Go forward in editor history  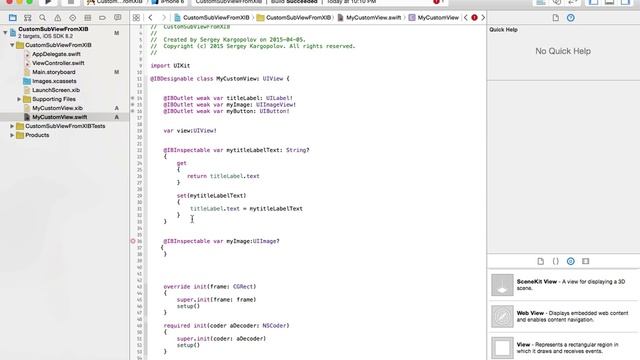(164, 18)
